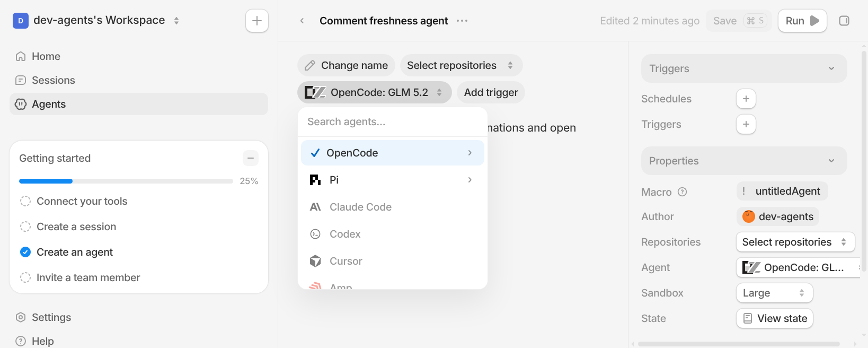This screenshot has width=868, height=348.
Task: Click the 'Edited 2 minutes ago' text
Action: [x=650, y=21]
